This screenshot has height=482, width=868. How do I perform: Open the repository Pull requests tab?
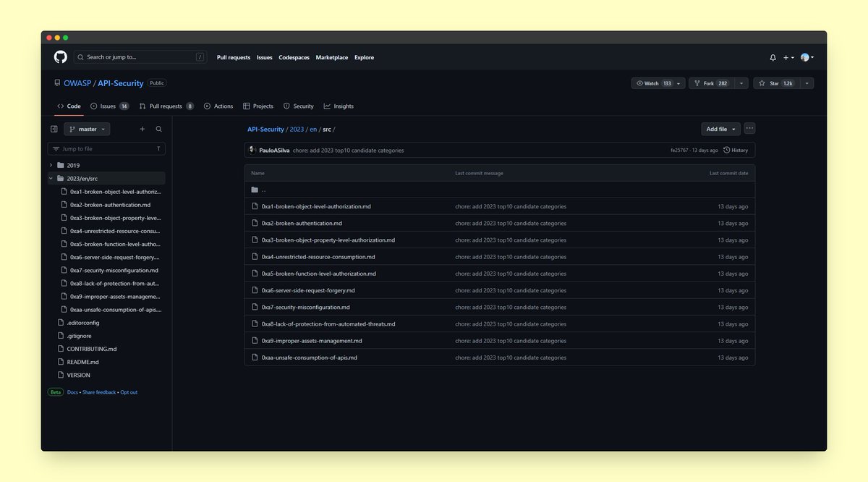coord(166,106)
